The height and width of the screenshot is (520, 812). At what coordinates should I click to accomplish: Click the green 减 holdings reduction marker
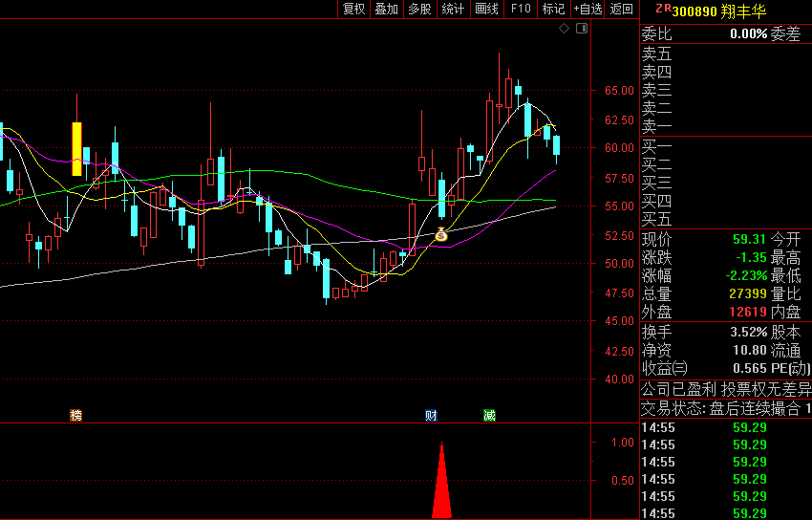tap(489, 416)
